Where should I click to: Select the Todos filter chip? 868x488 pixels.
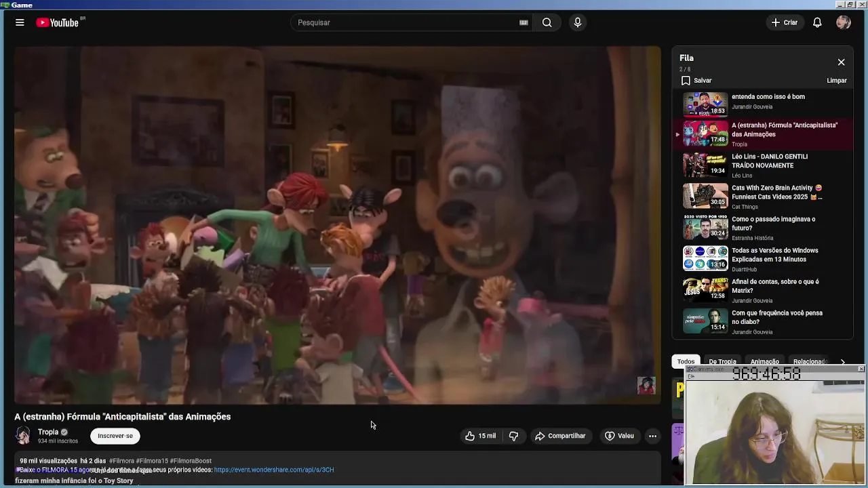click(x=686, y=361)
